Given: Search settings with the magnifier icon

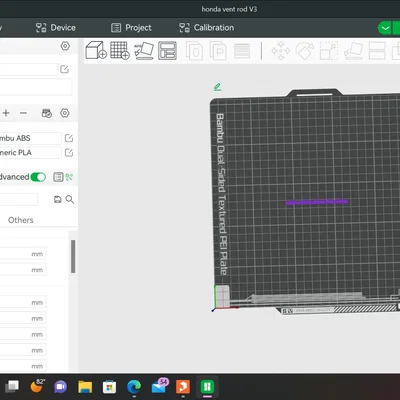Looking at the screenshot, I should [70, 199].
